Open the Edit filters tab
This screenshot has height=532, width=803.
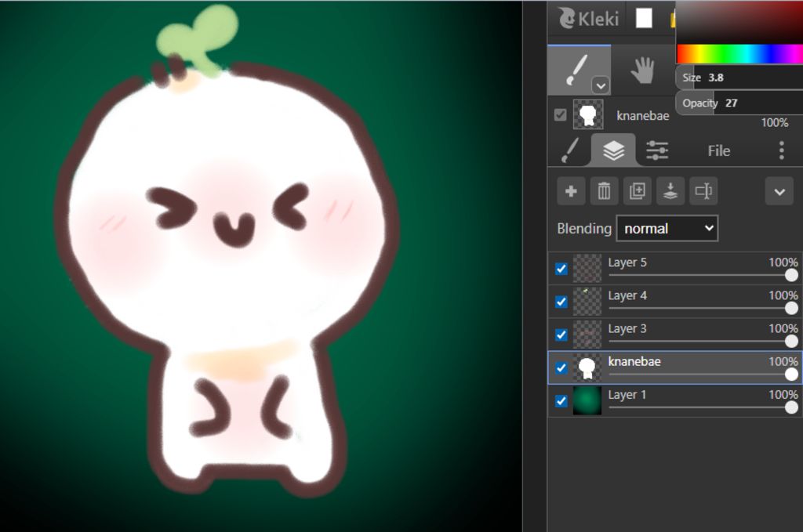[657, 150]
